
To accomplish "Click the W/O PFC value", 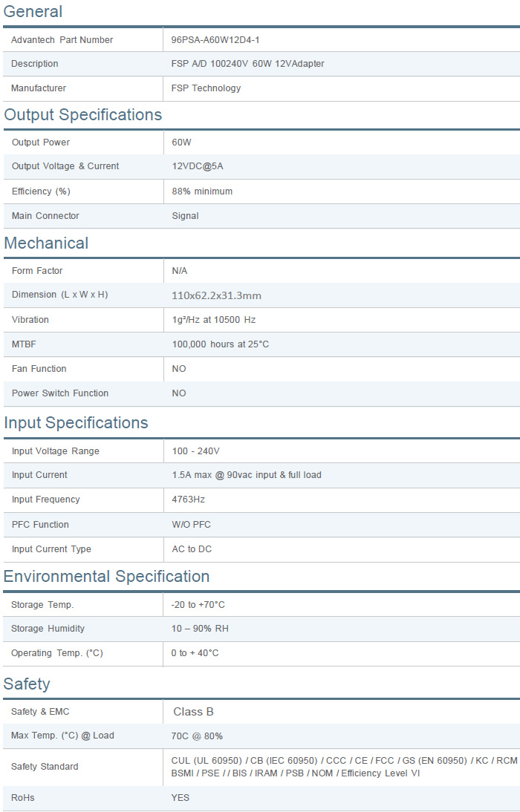I will pyautogui.click(x=192, y=525).
